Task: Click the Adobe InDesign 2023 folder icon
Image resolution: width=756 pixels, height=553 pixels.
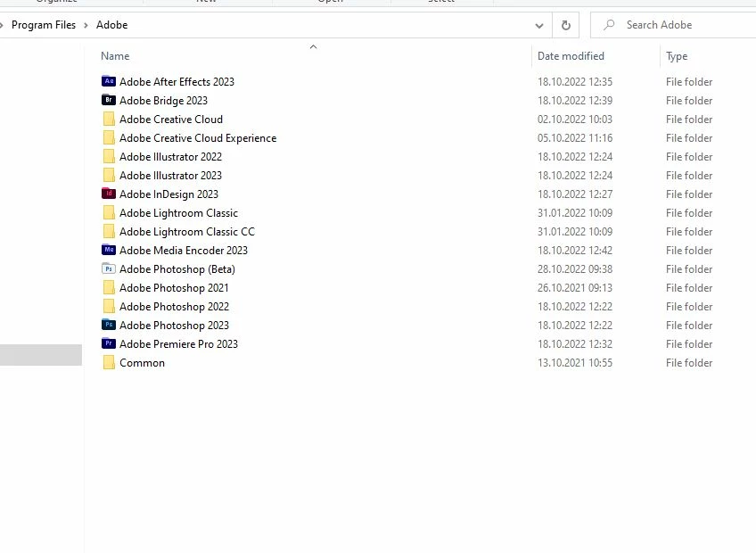Action: tap(109, 194)
